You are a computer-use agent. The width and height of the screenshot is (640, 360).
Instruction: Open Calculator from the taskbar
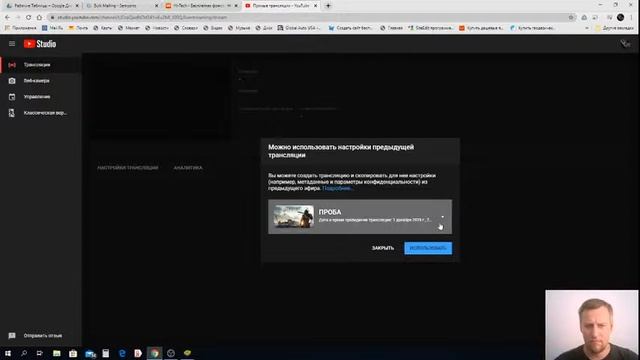pos(105,353)
